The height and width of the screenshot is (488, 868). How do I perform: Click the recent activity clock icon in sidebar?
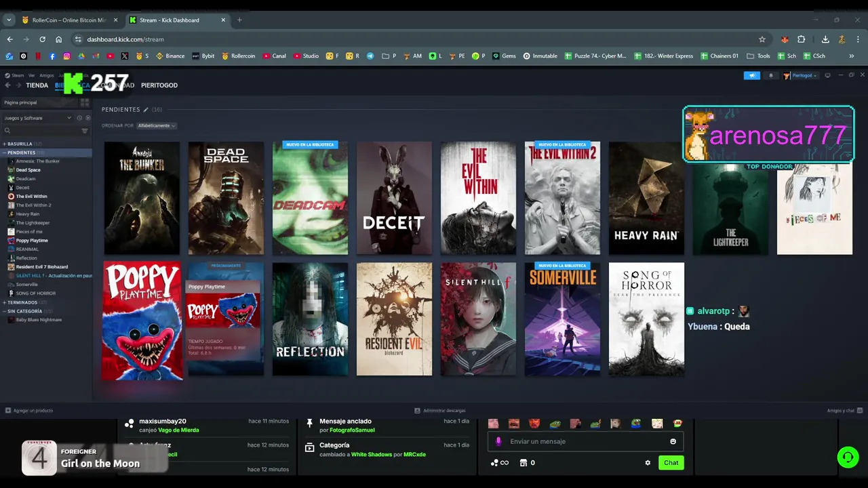(79, 118)
